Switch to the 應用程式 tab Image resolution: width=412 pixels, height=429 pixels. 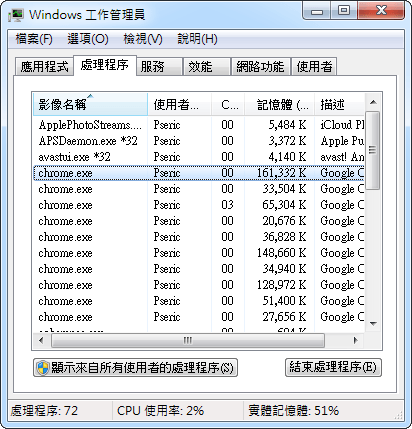click(44, 67)
